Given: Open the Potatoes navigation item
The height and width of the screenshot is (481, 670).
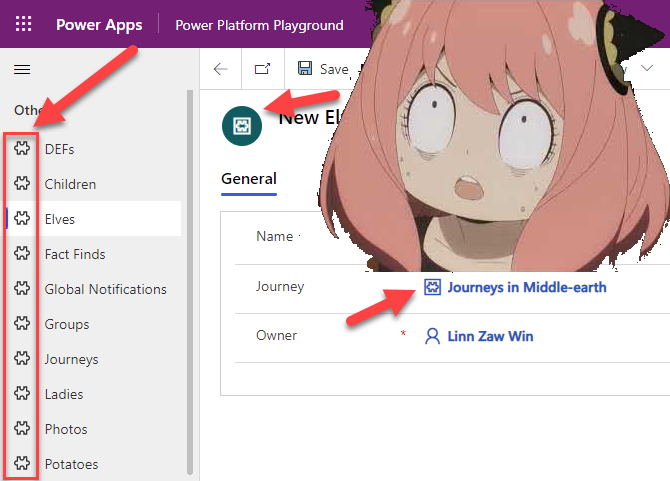Looking at the screenshot, I should pos(93,464).
